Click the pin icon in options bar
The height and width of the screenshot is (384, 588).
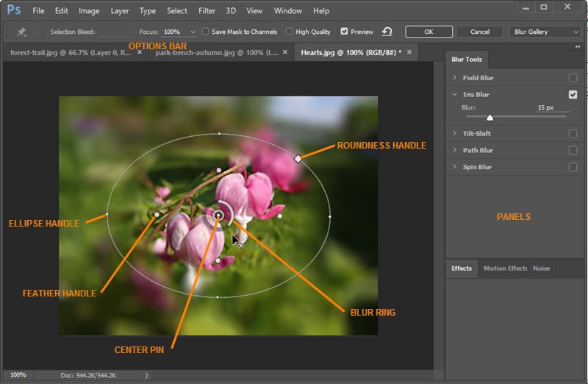click(x=22, y=32)
